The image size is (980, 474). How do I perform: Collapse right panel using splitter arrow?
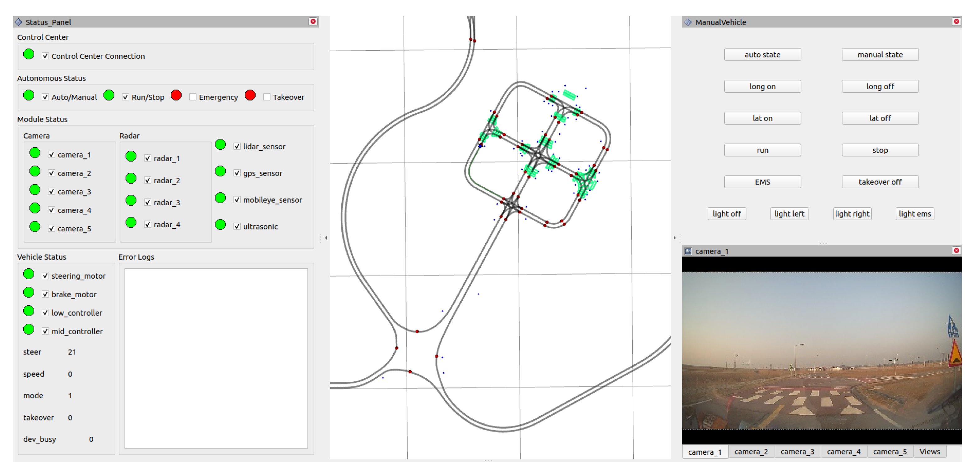click(x=674, y=238)
